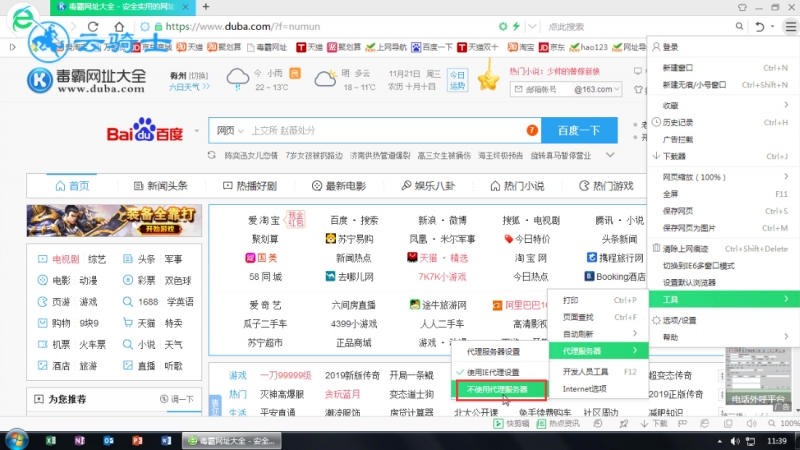
Task: Click the bookmarks bar sidebar toggle arrow
Action: pos(13,47)
